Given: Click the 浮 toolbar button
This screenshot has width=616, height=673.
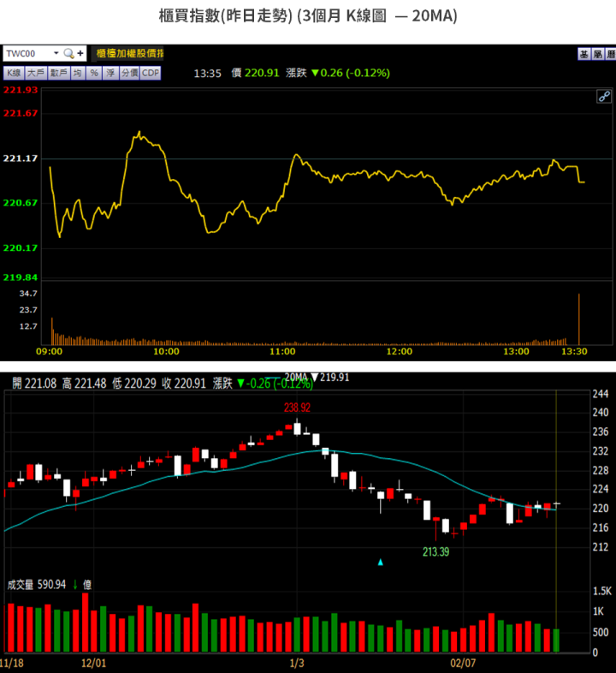Looking at the screenshot, I should coord(110,73).
